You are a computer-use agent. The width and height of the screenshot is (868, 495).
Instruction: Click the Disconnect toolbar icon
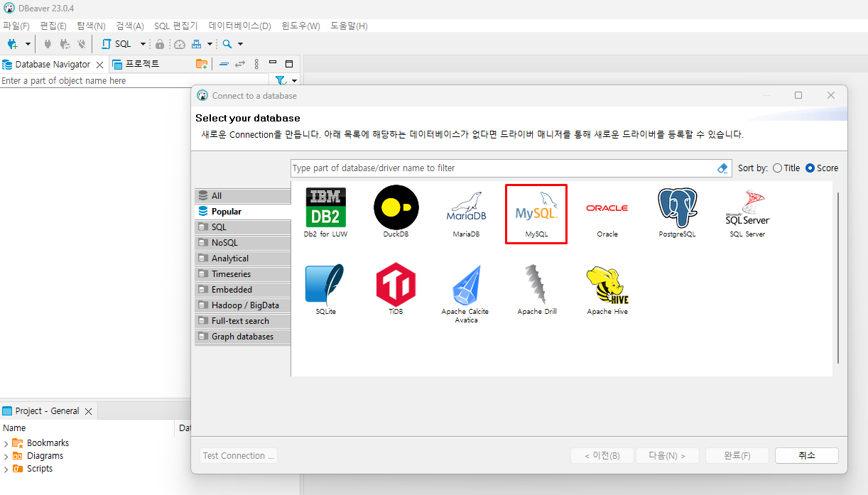[x=82, y=44]
